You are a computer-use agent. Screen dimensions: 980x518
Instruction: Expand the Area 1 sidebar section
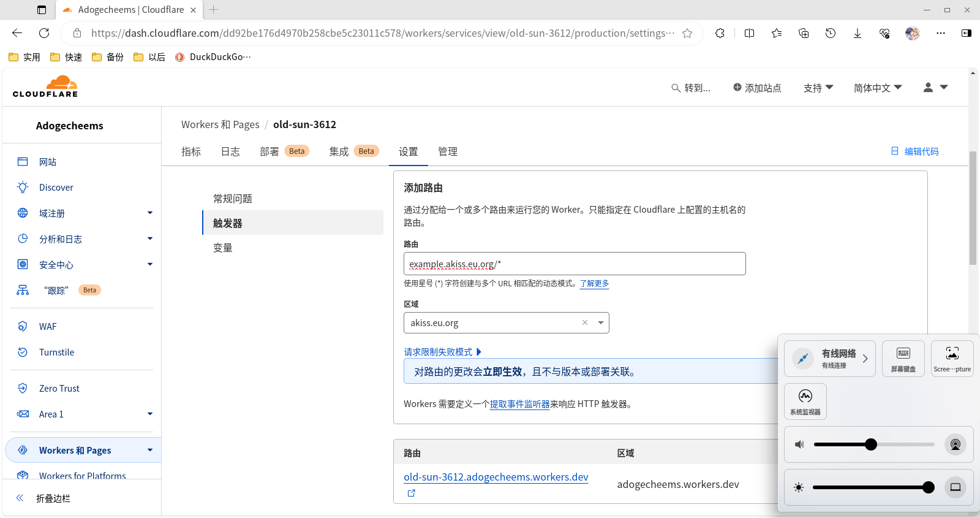click(150, 414)
